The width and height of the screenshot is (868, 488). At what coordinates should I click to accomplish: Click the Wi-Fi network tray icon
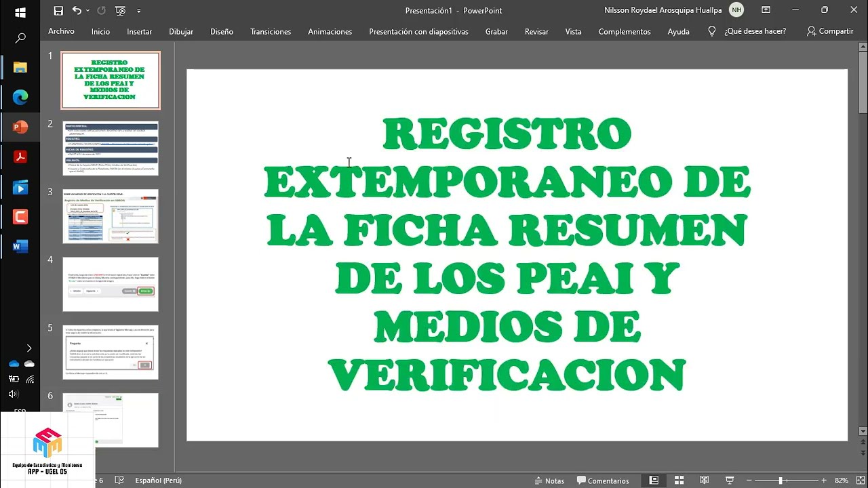click(30, 379)
